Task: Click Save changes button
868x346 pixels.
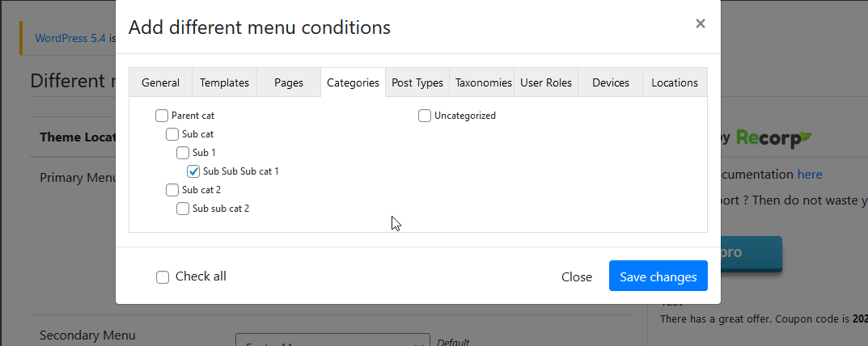Action: pyautogui.click(x=658, y=276)
